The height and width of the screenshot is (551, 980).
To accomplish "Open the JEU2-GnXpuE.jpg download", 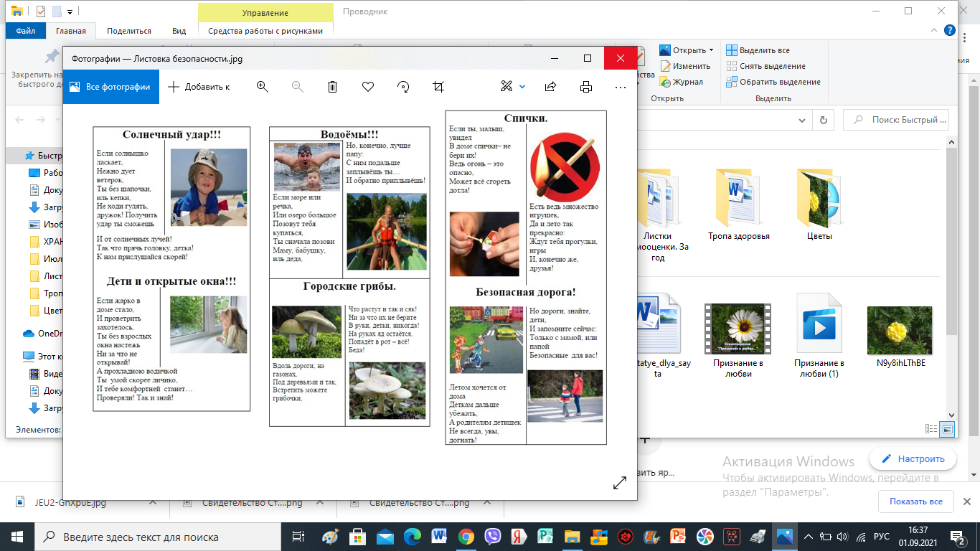I will (x=70, y=502).
